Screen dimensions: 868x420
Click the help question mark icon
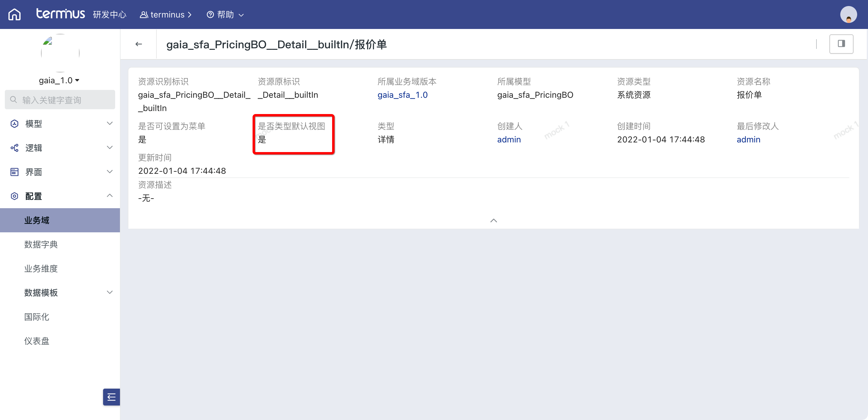click(210, 14)
